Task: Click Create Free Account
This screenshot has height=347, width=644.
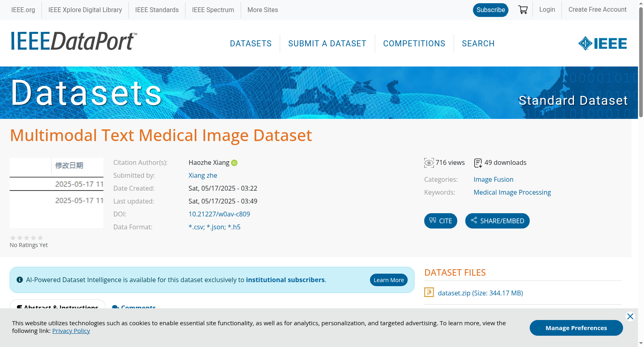Action: pyautogui.click(x=597, y=10)
